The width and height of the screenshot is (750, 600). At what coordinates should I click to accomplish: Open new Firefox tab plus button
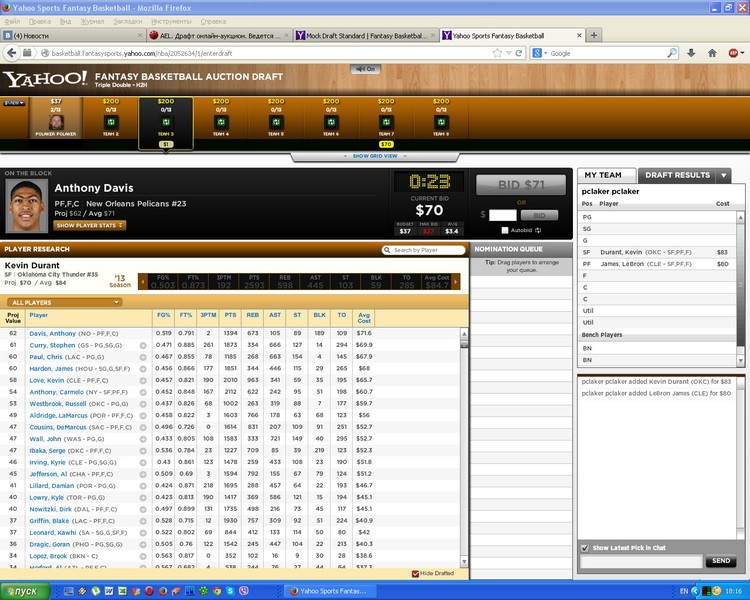tap(594, 35)
